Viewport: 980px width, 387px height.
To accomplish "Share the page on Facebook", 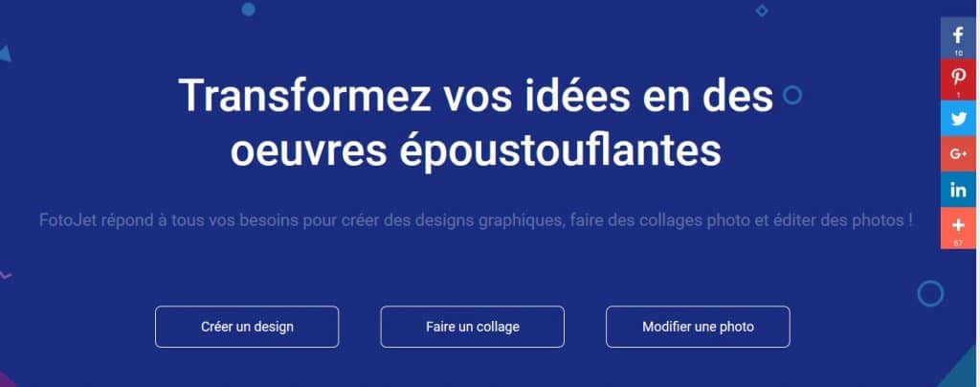I will (x=957, y=38).
